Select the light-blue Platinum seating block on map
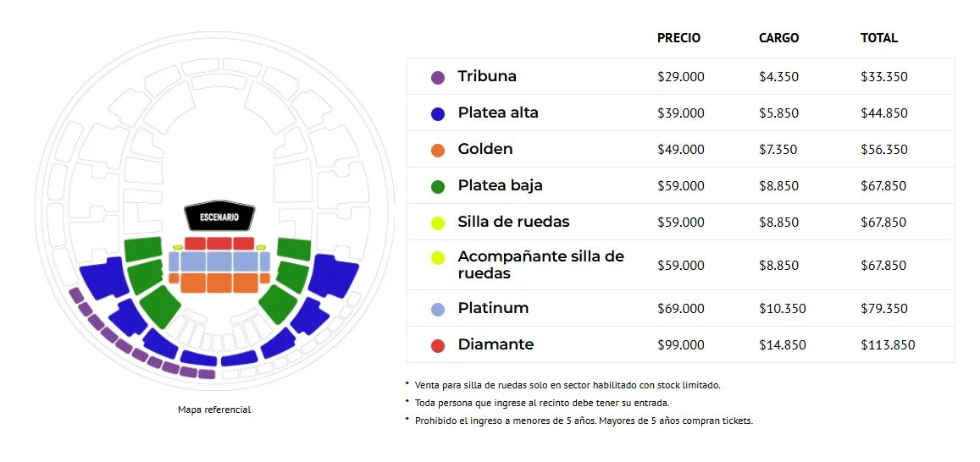Screen dimensions: 980x462 click(x=219, y=261)
